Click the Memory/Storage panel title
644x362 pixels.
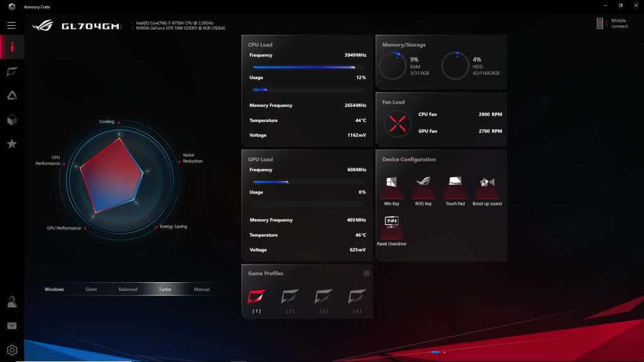click(404, 45)
